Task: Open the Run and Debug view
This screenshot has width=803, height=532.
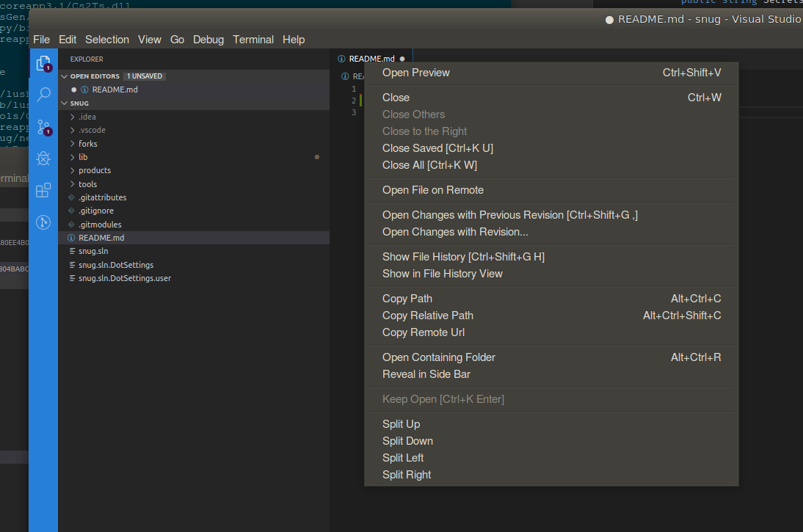Action: pos(43,158)
